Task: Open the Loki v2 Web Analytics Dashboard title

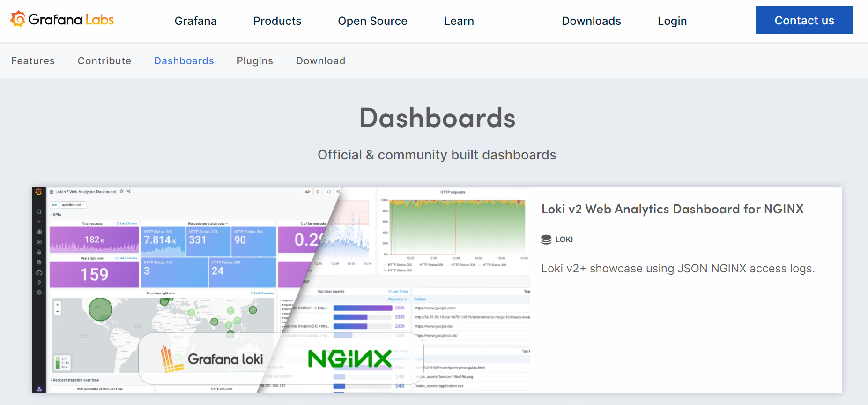Action: pos(673,209)
